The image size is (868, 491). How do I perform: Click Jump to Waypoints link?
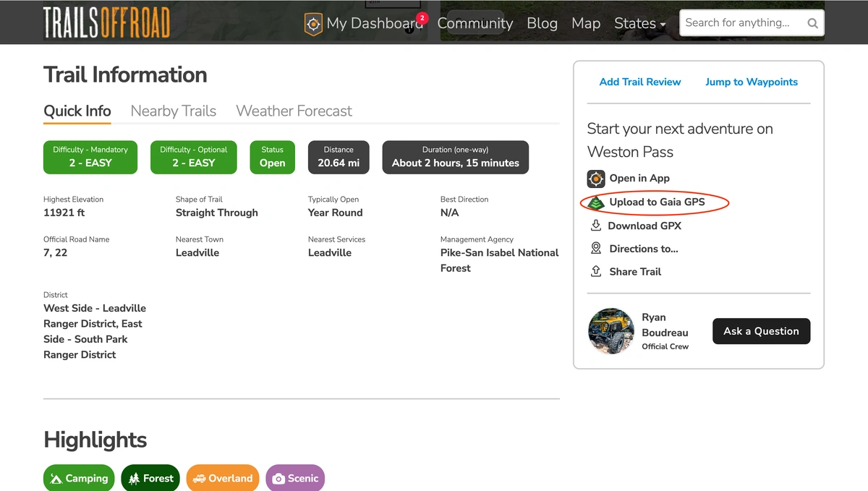(x=752, y=82)
